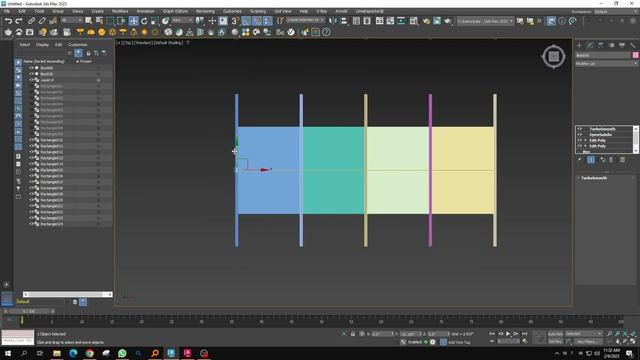Click the scene explorer horizontal scrollbar

click(67, 294)
